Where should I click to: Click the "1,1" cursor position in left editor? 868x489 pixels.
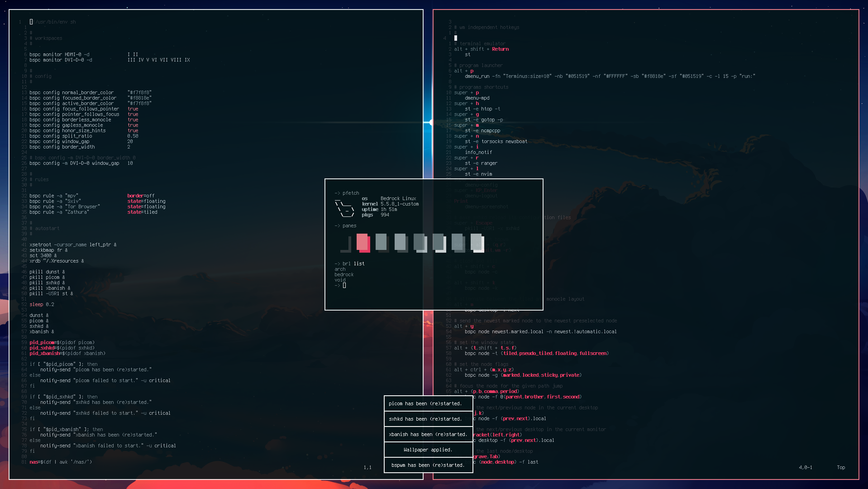click(367, 467)
